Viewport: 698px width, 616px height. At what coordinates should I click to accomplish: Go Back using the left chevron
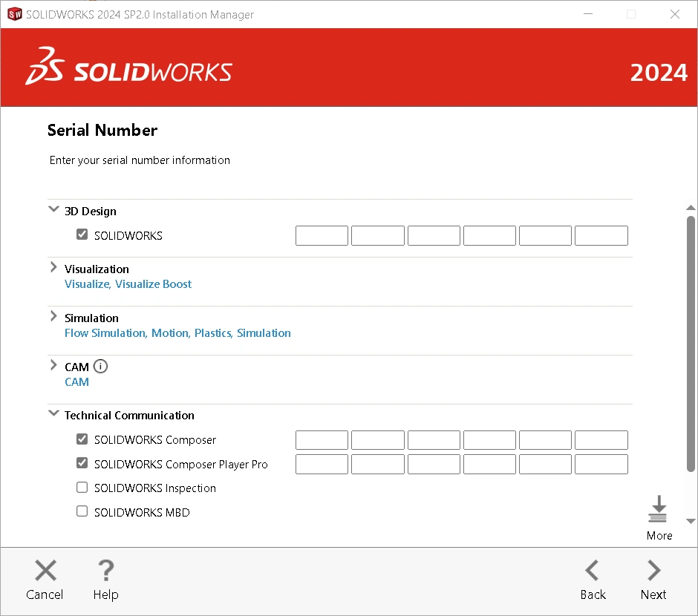click(592, 570)
